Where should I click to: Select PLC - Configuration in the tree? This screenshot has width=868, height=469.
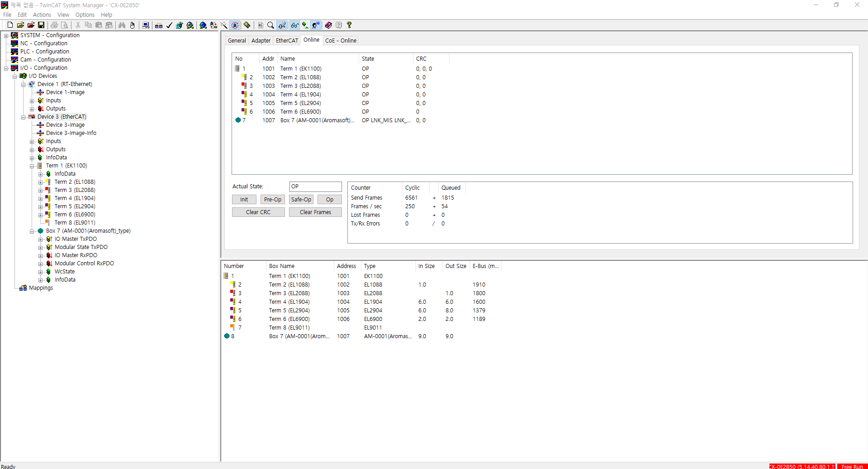[45, 52]
